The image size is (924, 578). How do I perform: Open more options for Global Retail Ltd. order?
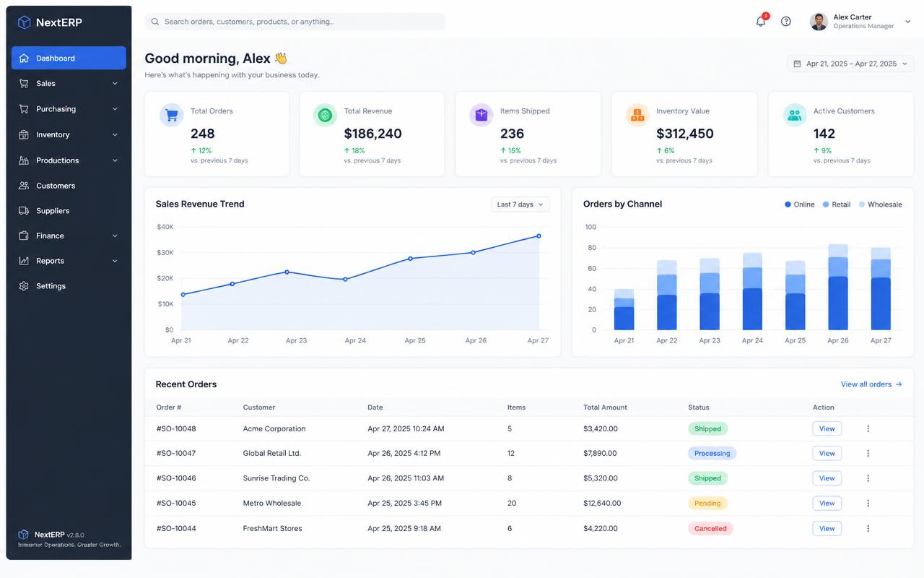pos(868,454)
